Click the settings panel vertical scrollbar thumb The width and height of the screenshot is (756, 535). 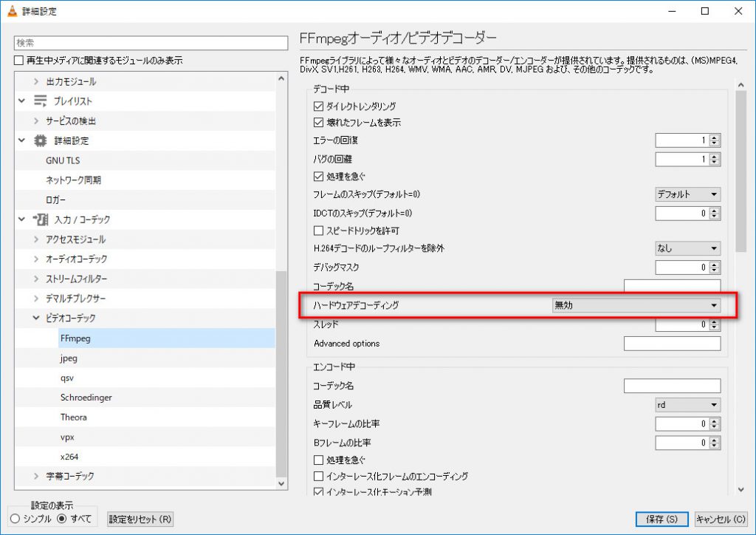tap(741, 171)
